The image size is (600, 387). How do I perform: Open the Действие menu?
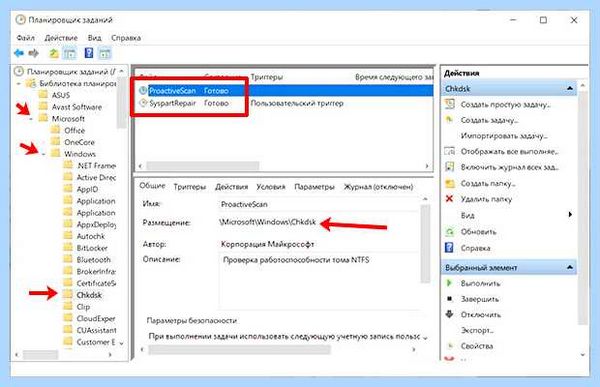[x=61, y=38]
